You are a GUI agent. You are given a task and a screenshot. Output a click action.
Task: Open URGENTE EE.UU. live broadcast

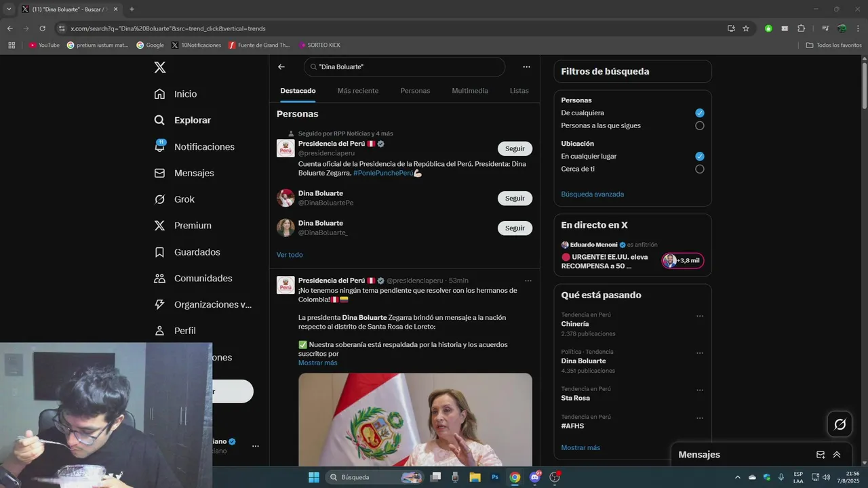pos(604,262)
